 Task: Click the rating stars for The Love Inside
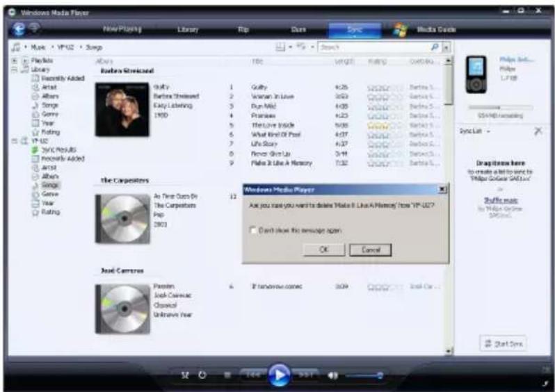click(x=385, y=125)
